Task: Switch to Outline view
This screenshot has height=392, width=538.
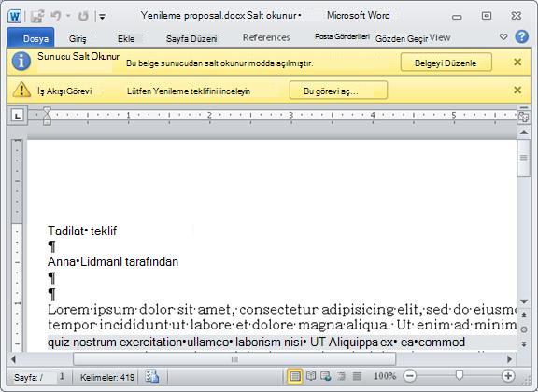Action: pos(342,376)
